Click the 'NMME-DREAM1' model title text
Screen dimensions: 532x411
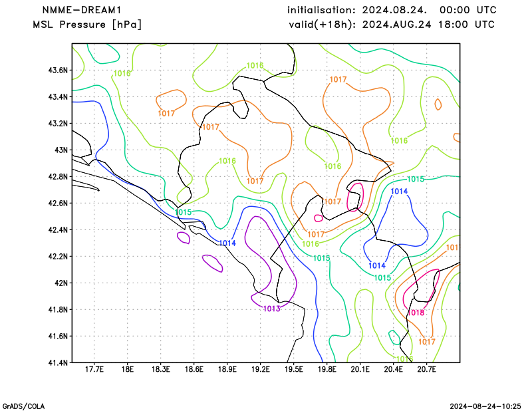(x=81, y=10)
